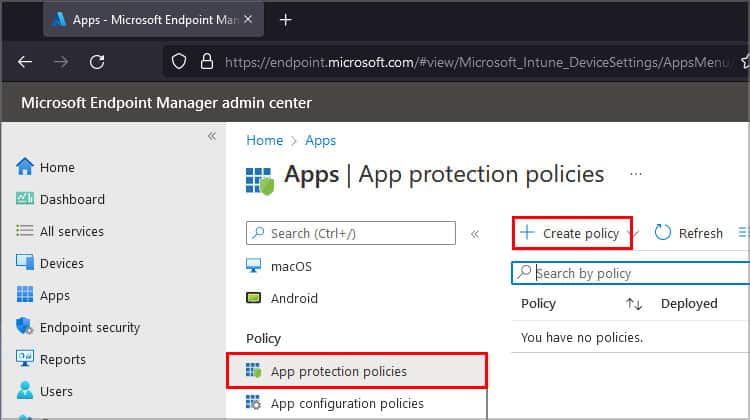Click the All services list icon
750x420 pixels.
point(25,231)
